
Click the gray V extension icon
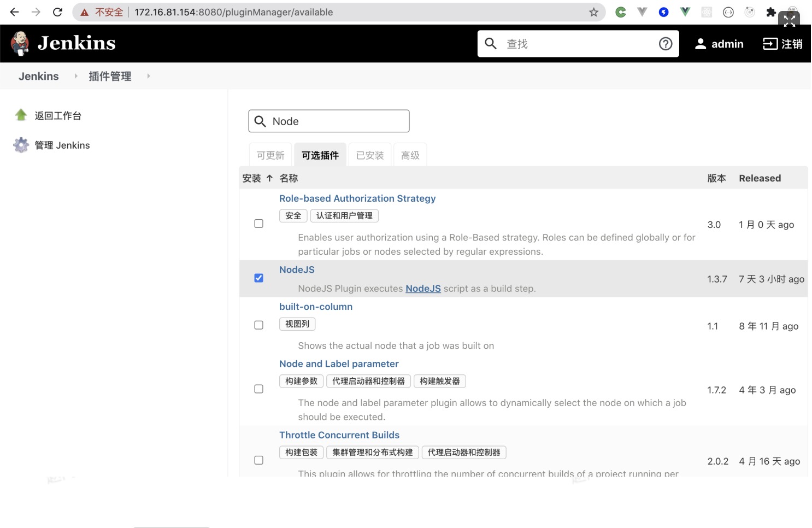[642, 11]
